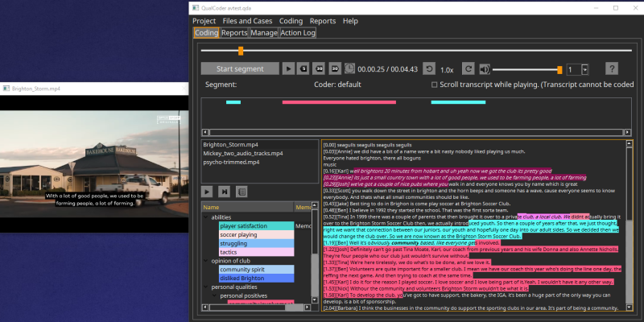Click the first cyan segment in the timeline
This screenshot has width=644, height=322.
coord(233,102)
